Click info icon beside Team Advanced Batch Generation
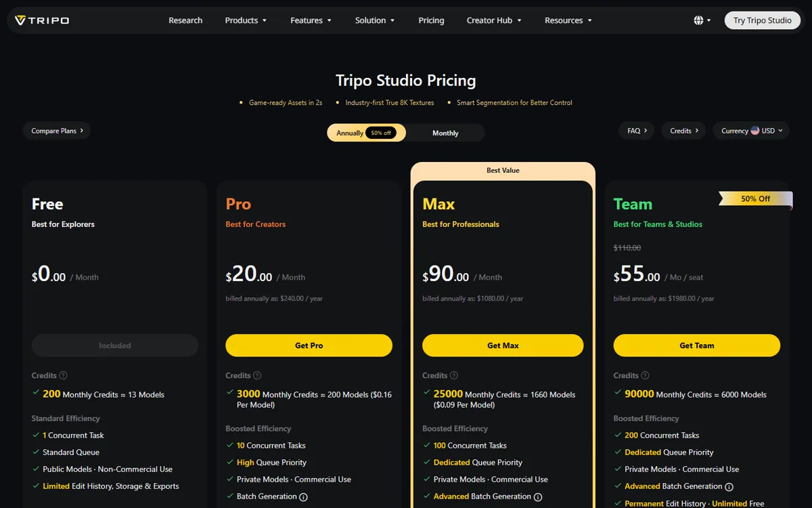This screenshot has width=812, height=508. [729, 486]
